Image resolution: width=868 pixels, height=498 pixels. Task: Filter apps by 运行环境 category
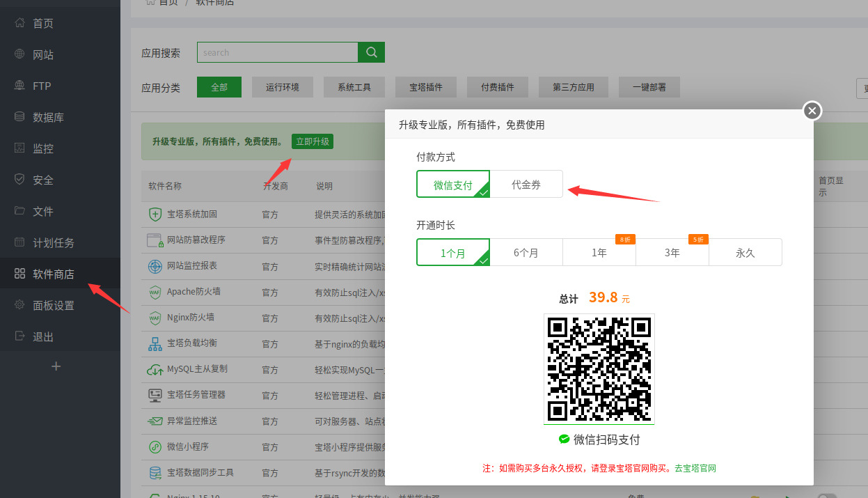point(283,87)
